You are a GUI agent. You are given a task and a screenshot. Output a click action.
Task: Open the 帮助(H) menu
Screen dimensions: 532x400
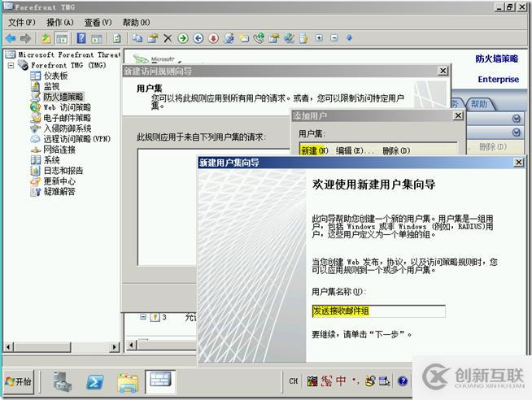[136, 23]
